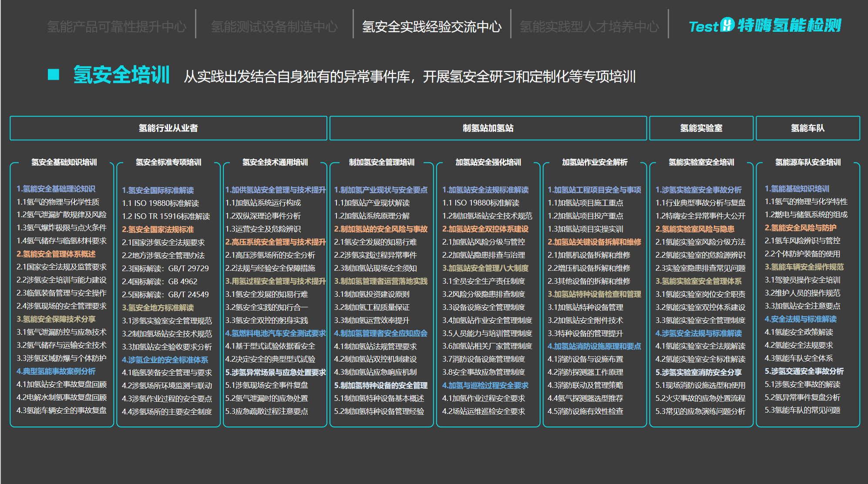Click the 氢能行业从业者 category box
Image resolution: width=868 pixels, height=484 pixels.
pos(168,128)
